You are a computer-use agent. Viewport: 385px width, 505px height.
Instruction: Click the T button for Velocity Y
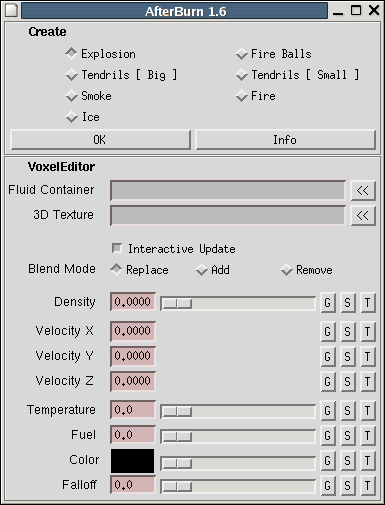(x=368, y=357)
